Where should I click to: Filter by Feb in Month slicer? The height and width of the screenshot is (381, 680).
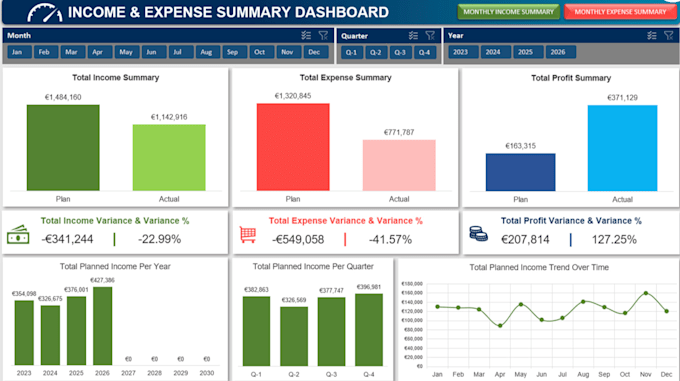[x=46, y=52]
